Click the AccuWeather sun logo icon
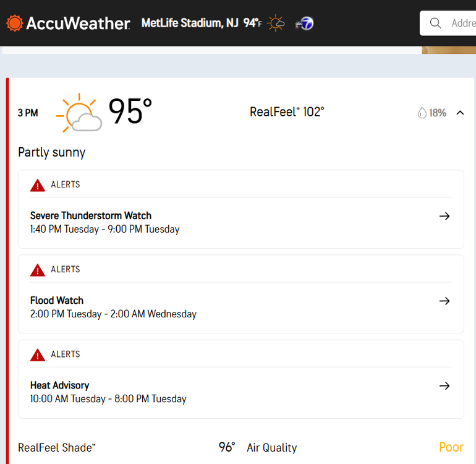 pyautogui.click(x=15, y=23)
